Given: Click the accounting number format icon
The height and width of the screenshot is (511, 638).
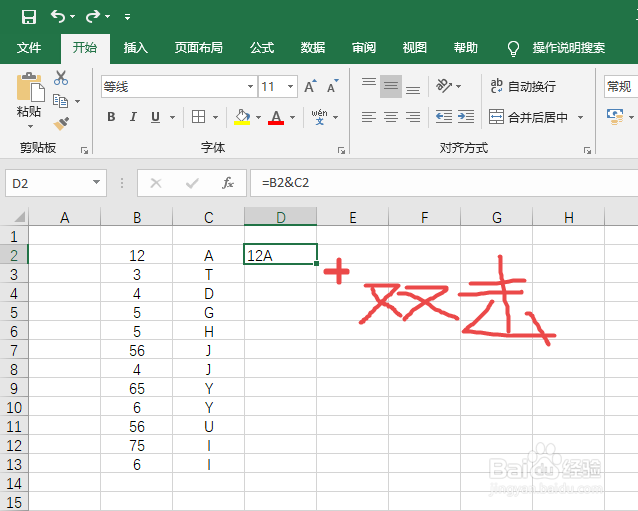Looking at the screenshot, I should 615,117.
